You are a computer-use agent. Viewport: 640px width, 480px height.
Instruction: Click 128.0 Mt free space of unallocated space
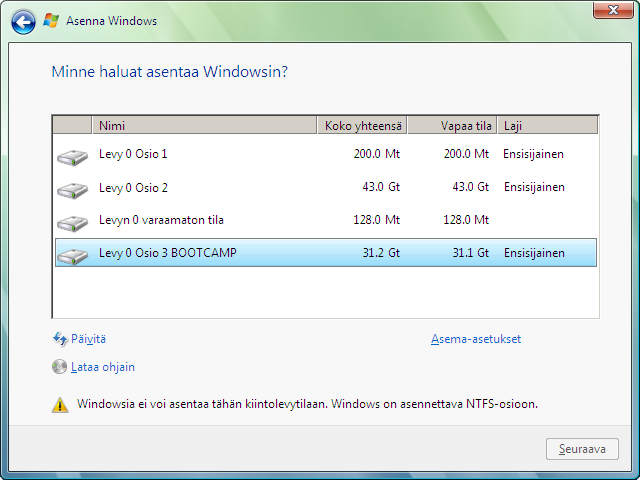click(x=466, y=220)
